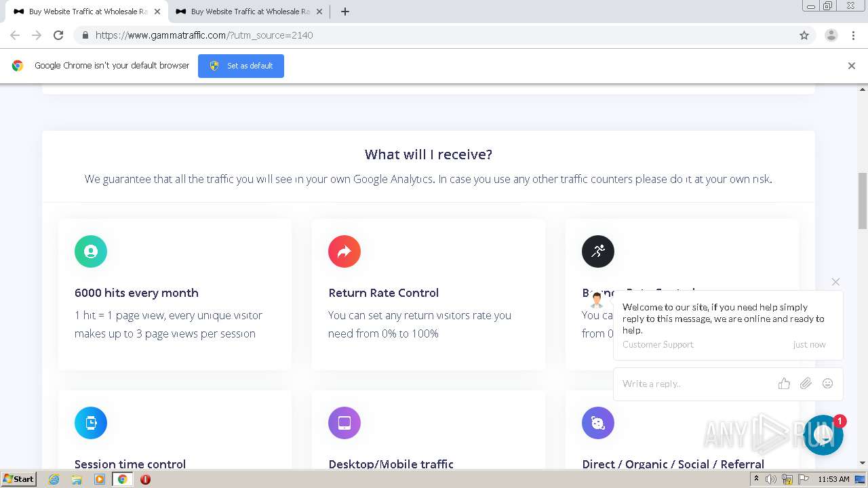Click the red Return Rate Control arrow icon
Image resolution: width=868 pixels, height=488 pixels.
pos(344,251)
